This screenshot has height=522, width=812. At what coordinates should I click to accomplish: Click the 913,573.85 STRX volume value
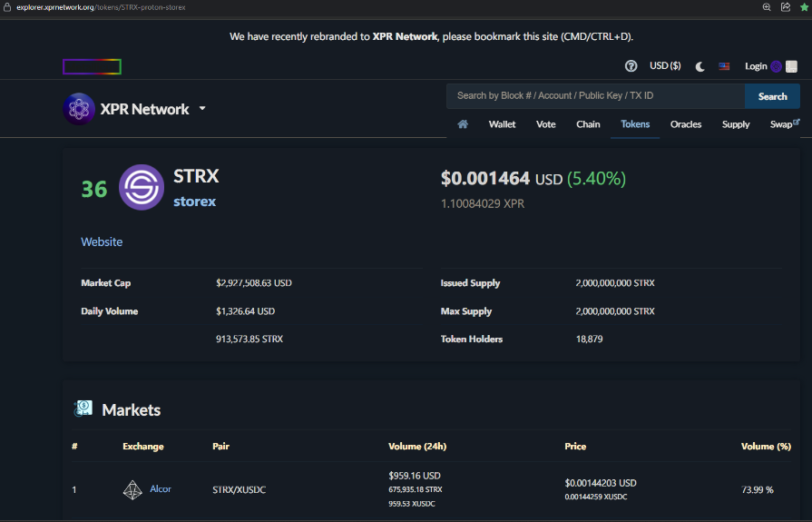(x=249, y=339)
